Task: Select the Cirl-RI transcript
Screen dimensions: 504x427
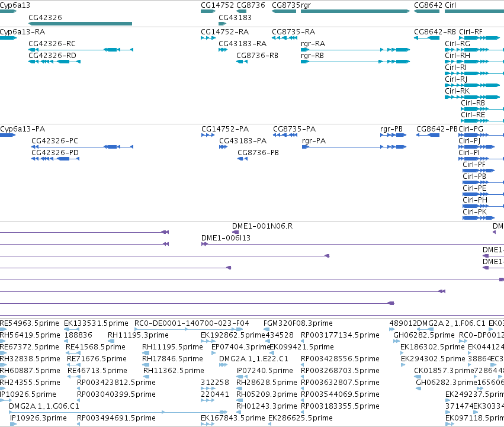Action: tap(474, 73)
